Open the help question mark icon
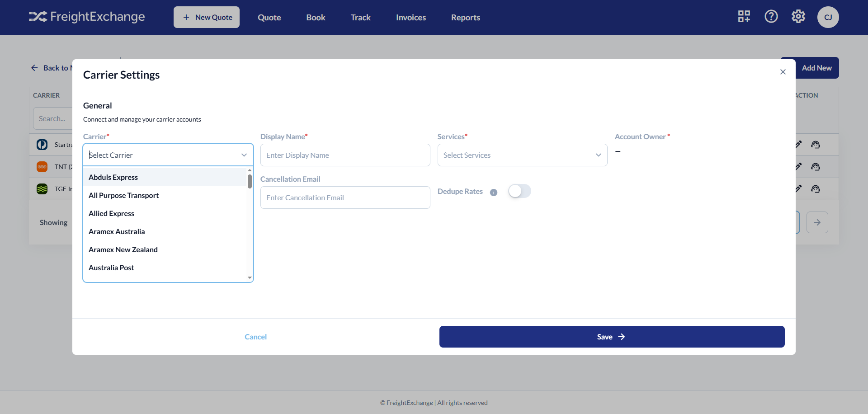The height and width of the screenshot is (414, 868). [x=771, y=17]
